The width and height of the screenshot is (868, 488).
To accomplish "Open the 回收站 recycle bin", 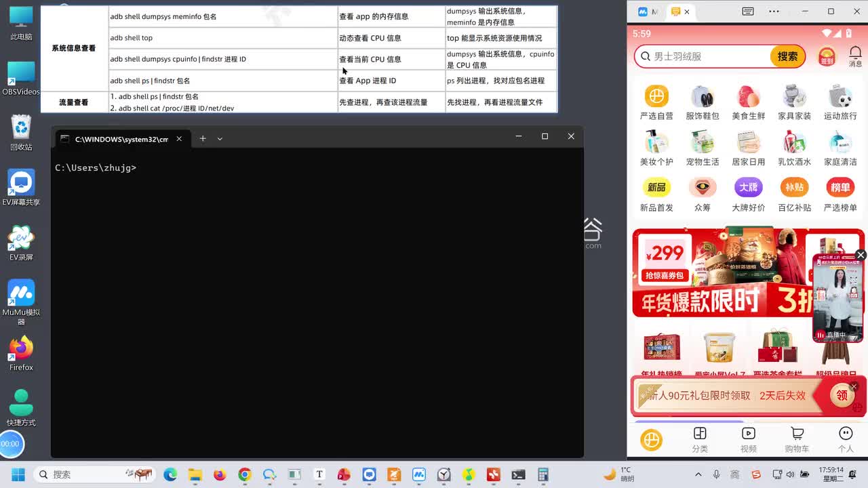I will pyautogui.click(x=21, y=133).
